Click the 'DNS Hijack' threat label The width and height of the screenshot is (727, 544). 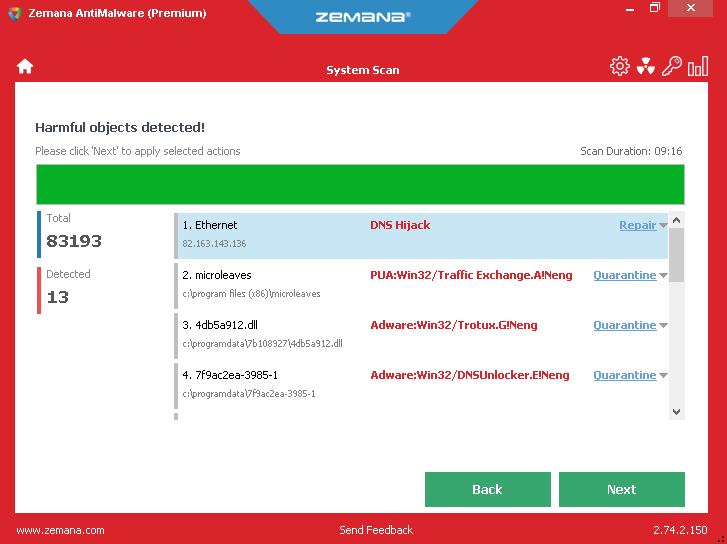pyautogui.click(x=400, y=225)
